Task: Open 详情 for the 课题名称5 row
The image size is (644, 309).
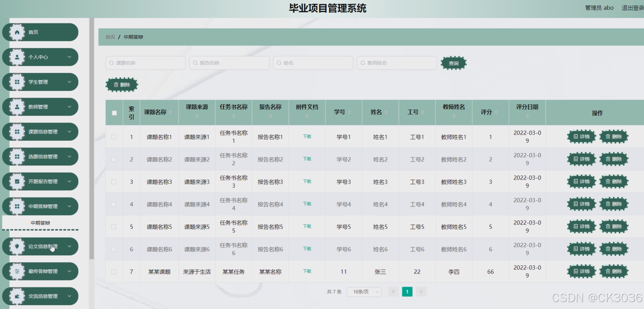Action: (582, 227)
